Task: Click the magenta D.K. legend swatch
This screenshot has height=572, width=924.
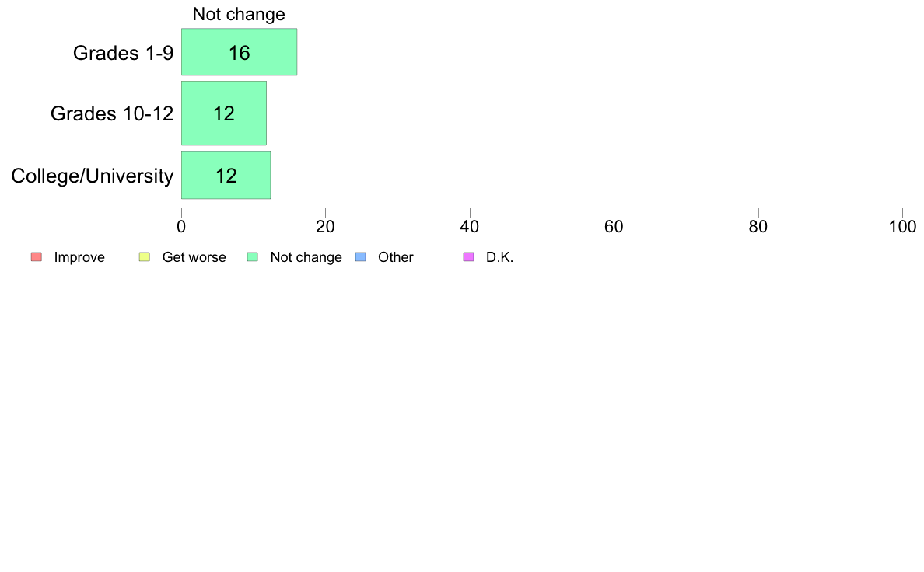Action: pos(468,256)
